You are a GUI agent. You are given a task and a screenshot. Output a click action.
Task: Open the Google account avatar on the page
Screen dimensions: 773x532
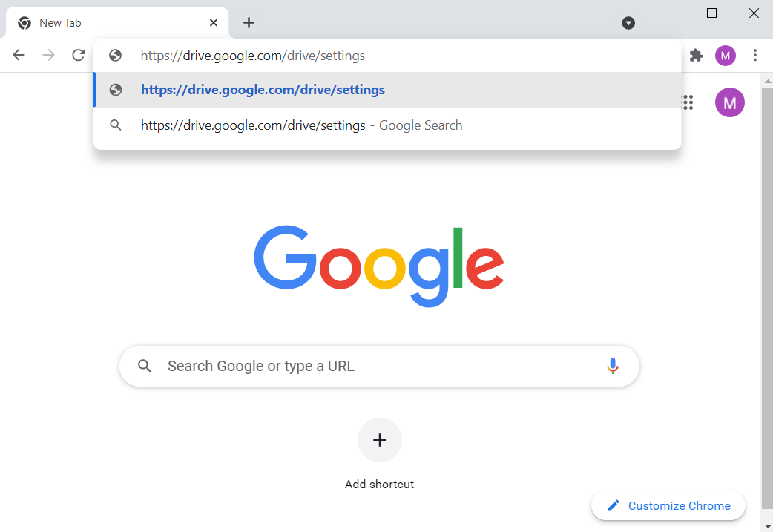point(729,102)
